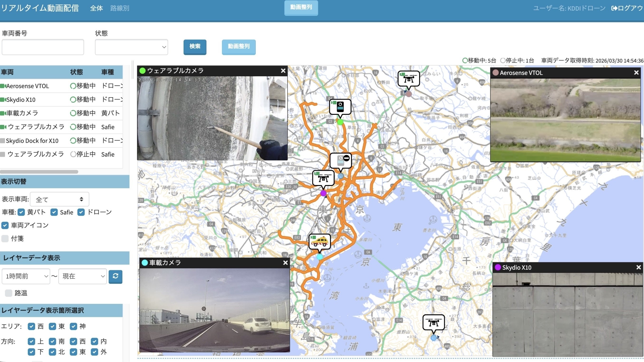This screenshot has width=644, height=362.
Task: Click the drone marker in southern Chiba
Action: (x=434, y=322)
